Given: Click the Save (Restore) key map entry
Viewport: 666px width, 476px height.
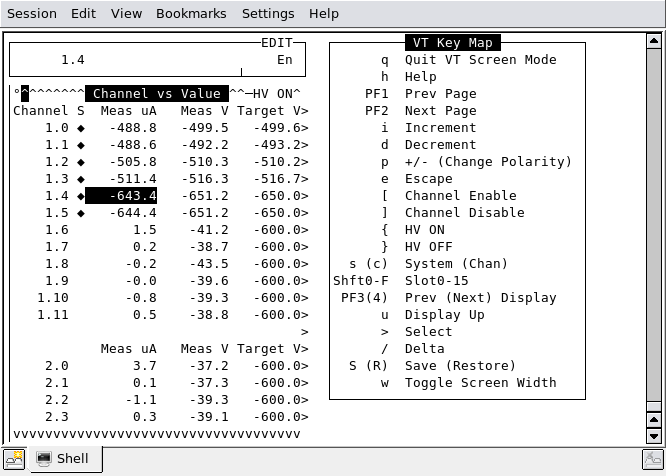Looking at the screenshot, I should 460,366.
